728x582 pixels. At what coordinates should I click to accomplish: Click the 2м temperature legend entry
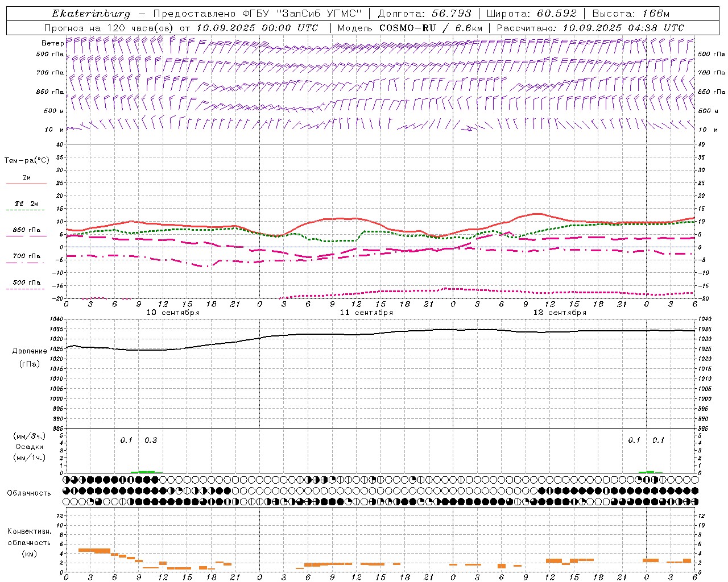(x=27, y=177)
